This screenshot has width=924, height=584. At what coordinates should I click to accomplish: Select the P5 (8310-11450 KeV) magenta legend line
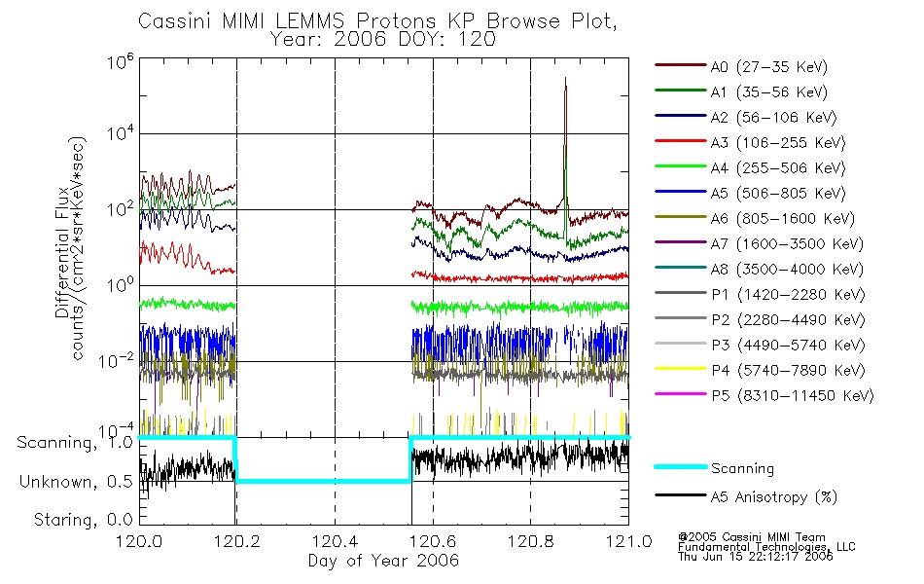pyautogui.click(x=681, y=393)
